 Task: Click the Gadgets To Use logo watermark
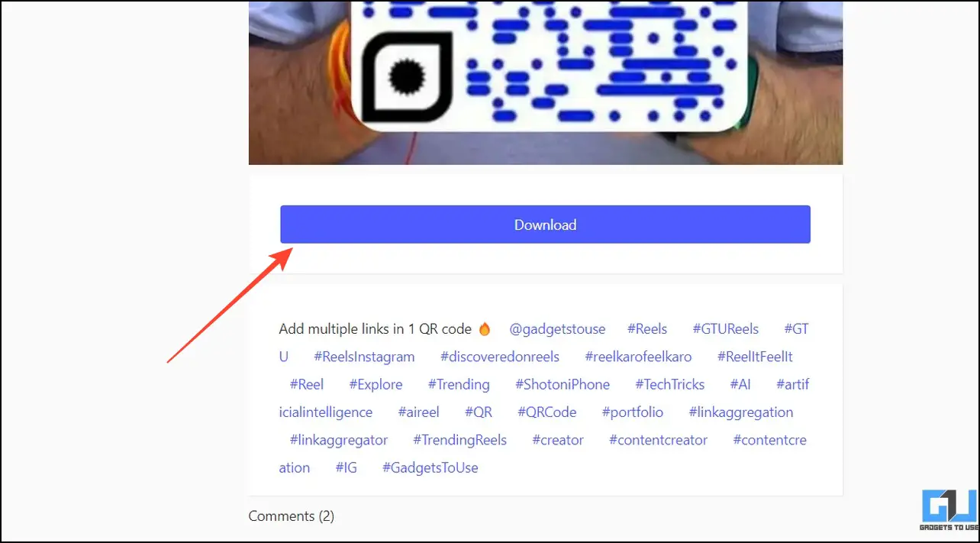pos(949,511)
